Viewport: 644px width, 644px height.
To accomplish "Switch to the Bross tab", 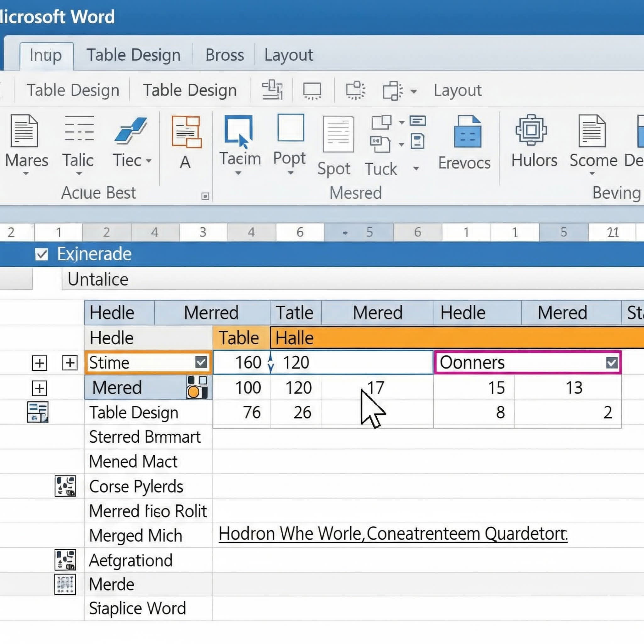I will pos(224,55).
